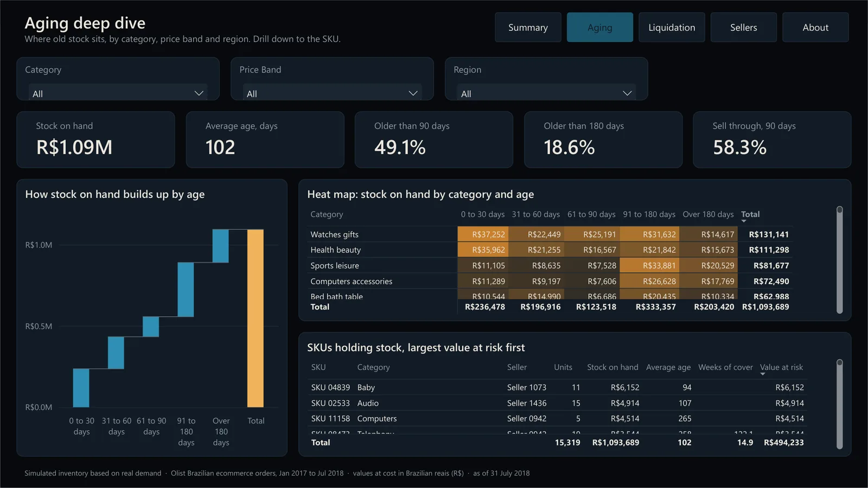
Task: Click the Stock on hand R$1.09M card
Action: 95,139
